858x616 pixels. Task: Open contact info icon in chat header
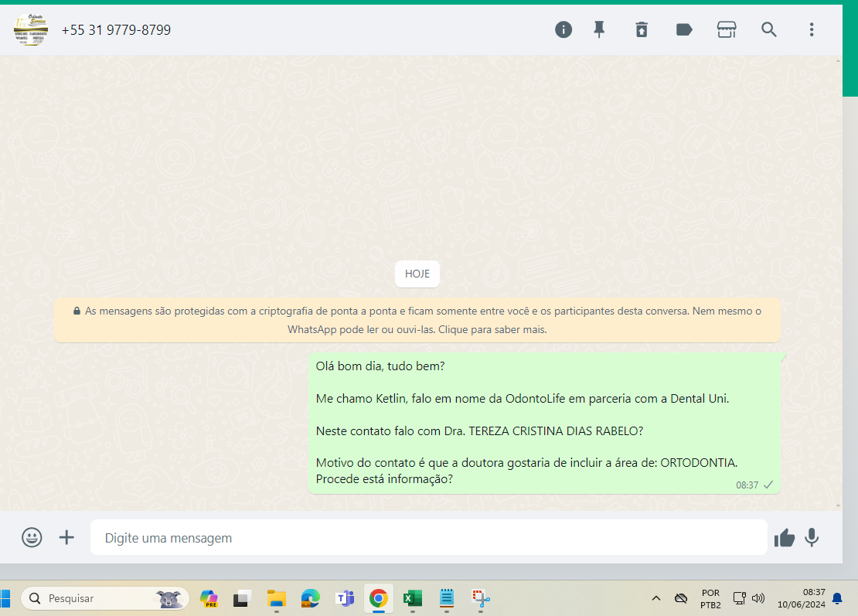563,29
